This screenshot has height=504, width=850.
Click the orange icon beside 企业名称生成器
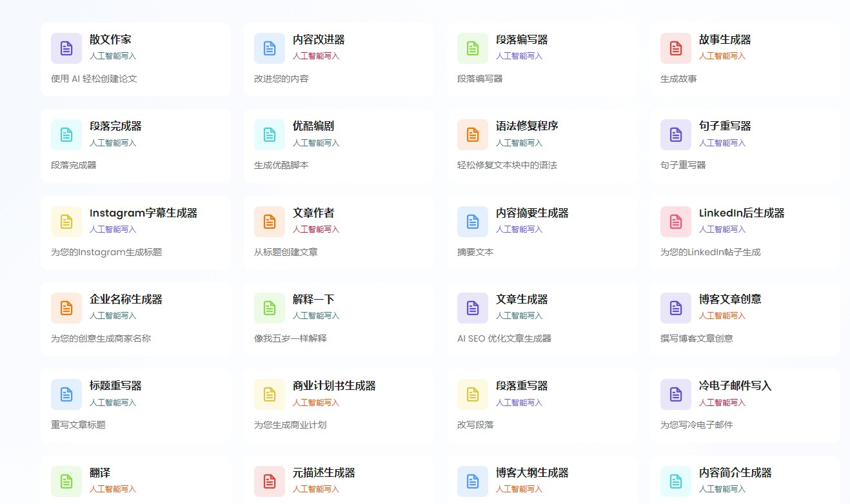[x=66, y=308]
